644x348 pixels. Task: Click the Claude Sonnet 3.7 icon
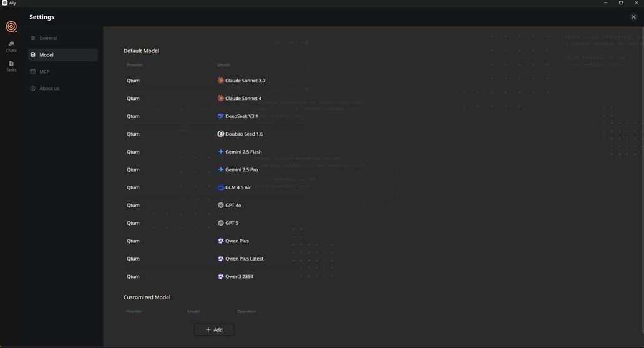click(220, 81)
